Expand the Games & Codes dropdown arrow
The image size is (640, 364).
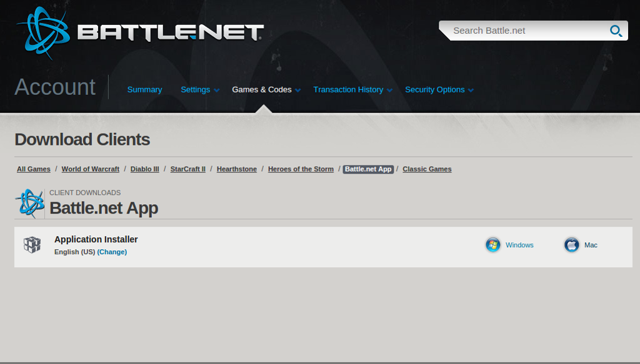(x=298, y=91)
